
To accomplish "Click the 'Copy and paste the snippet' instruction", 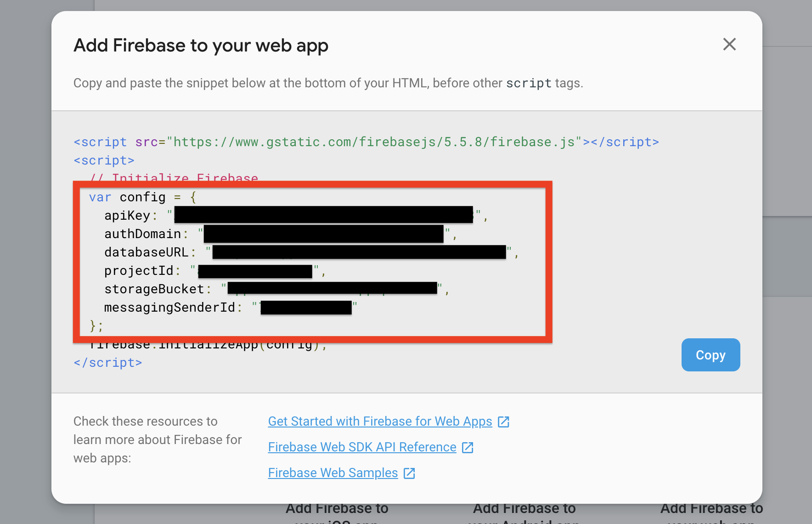I will click(328, 83).
